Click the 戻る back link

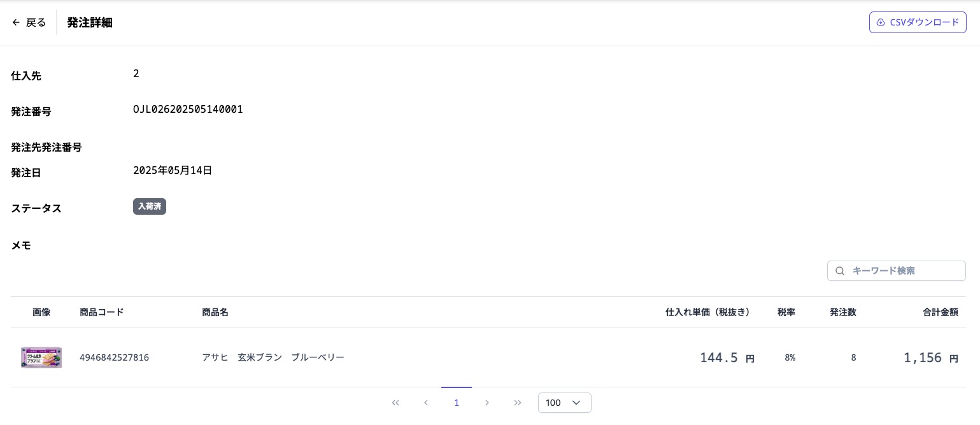[x=36, y=22]
